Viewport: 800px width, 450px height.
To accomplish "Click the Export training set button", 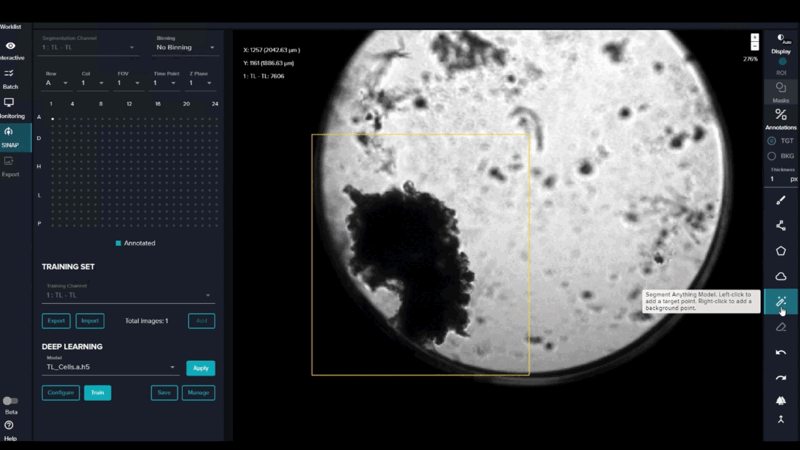I will pos(56,321).
